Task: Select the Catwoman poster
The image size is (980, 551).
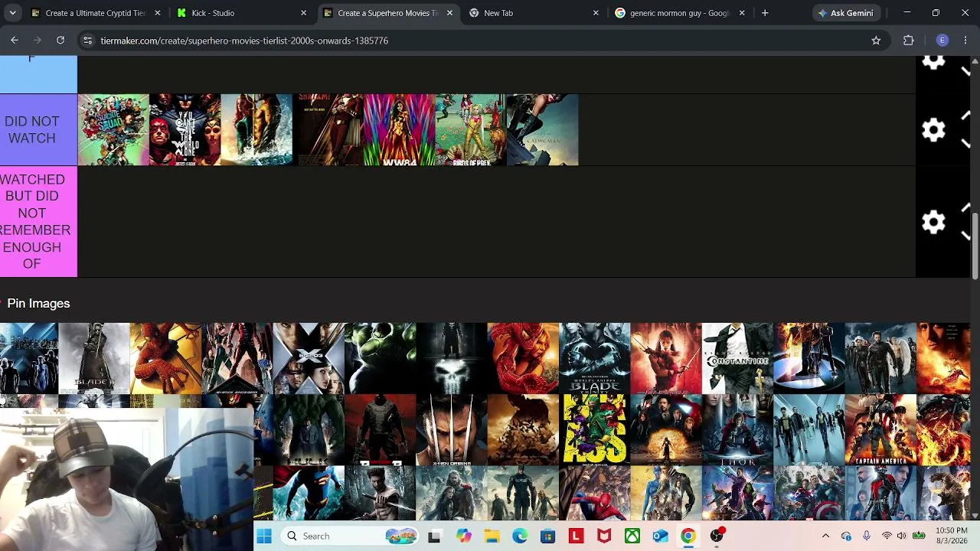Action: point(543,130)
